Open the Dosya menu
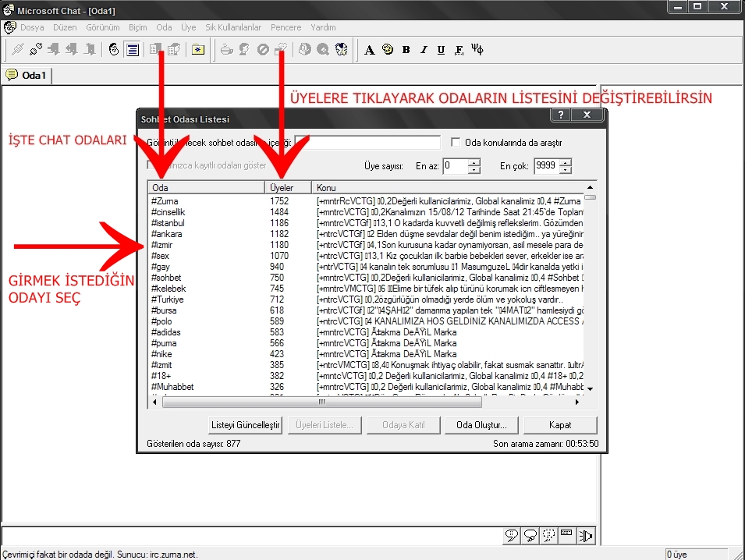 [x=32, y=27]
